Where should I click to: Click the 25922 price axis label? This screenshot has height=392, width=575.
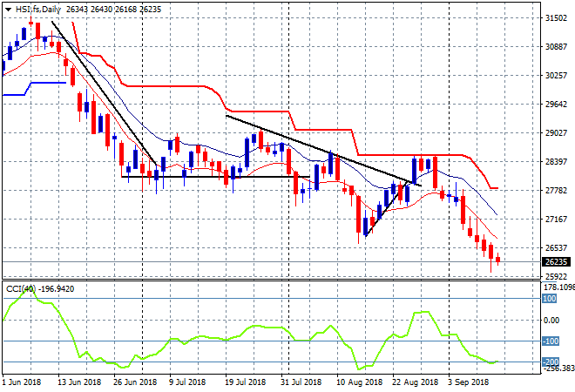[556, 276]
